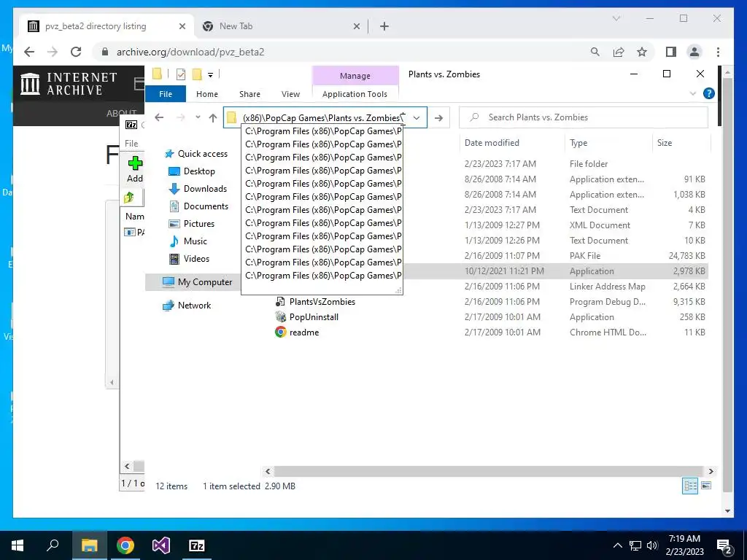Click the Go to arrow beside address bar
This screenshot has height=560, width=747.
[x=438, y=117]
